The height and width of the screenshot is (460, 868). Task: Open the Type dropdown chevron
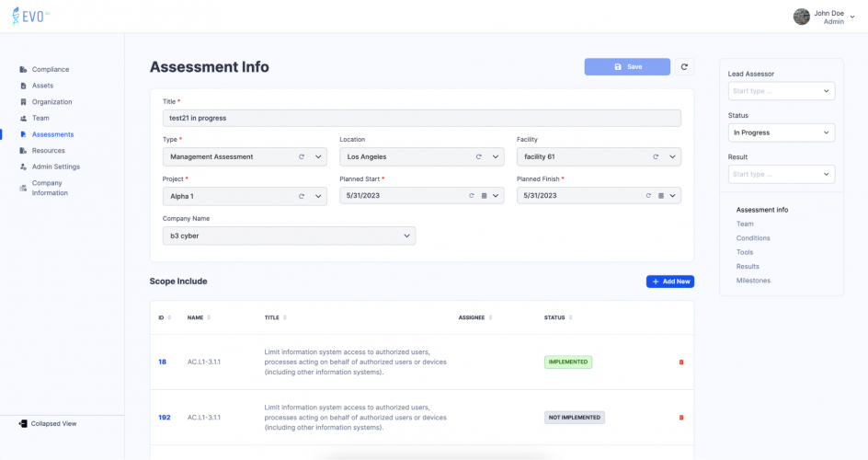click(318, 156)
